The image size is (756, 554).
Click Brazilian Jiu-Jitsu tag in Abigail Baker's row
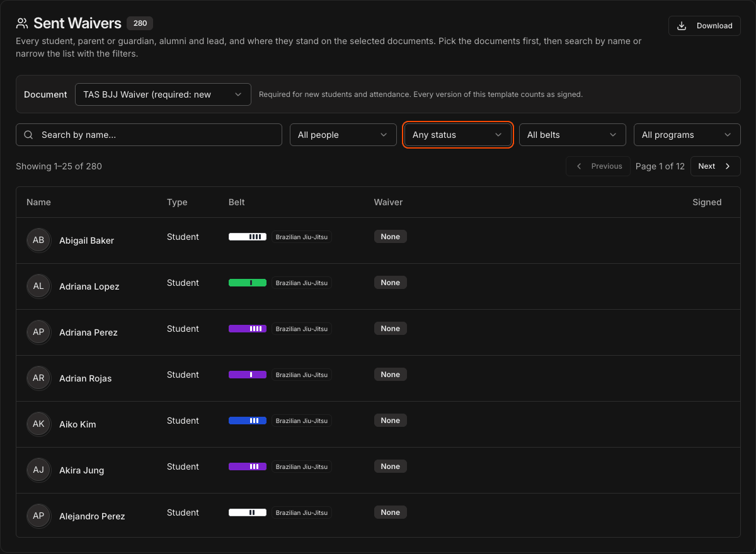coord(302,237)
